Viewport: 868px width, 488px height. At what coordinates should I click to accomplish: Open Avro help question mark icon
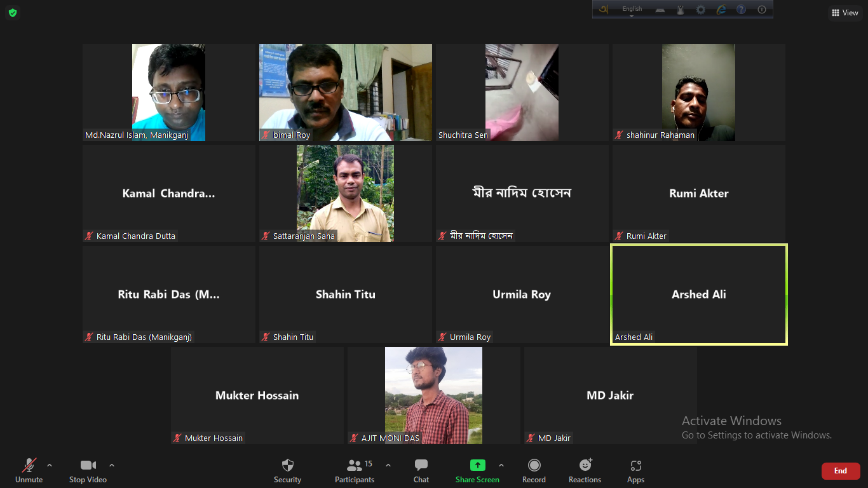coord(741,10)
